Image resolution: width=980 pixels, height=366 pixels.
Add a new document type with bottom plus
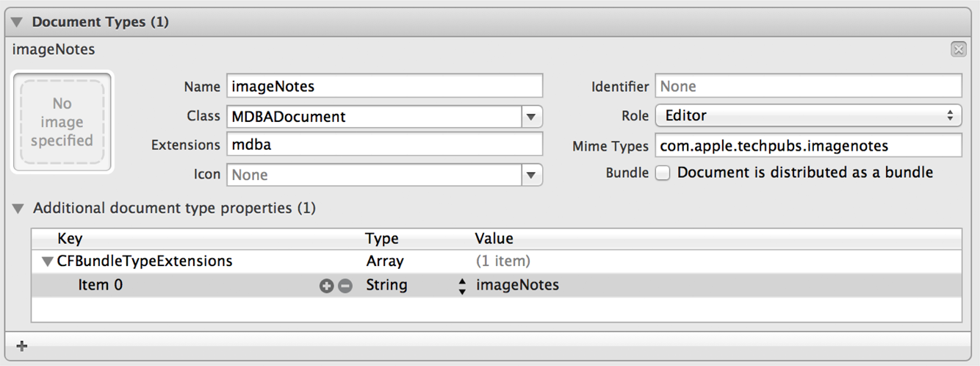coord(22,345)
